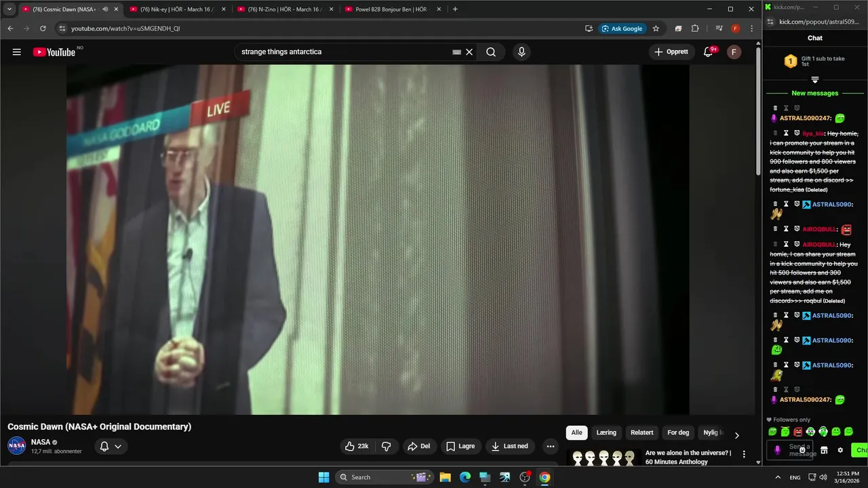Open YouTube notifications bell showing 9+
Viewport: 868px width, 488px height.
(709, 52)
